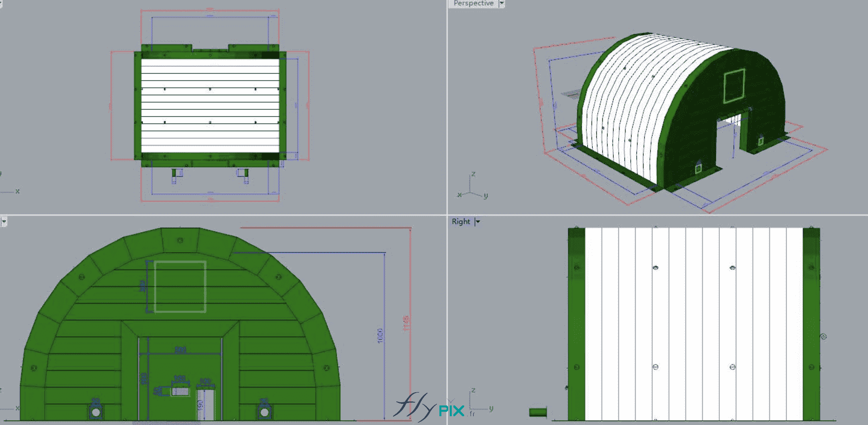
Task: Select the spiral marker right of side view
Action: [823, 337]
